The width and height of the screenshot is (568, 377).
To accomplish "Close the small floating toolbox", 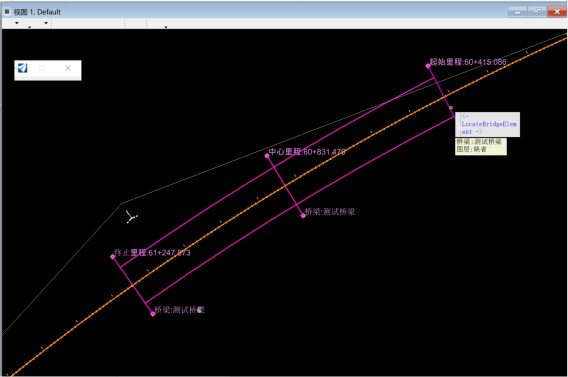I will (68, 68).
